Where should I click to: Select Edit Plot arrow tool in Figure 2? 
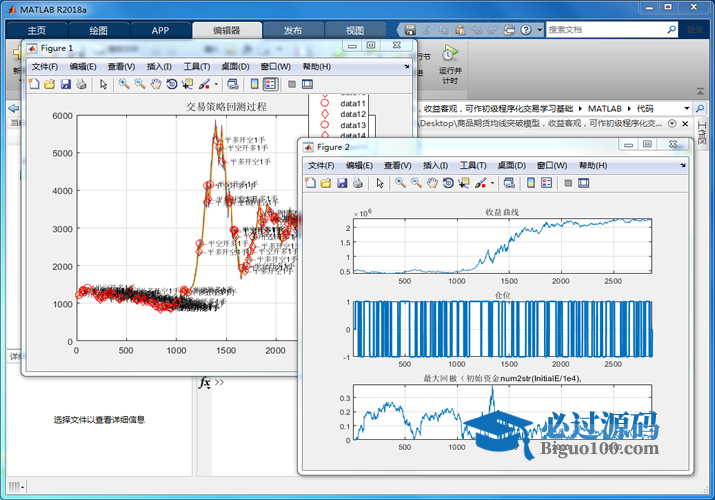(x=380, y=183)
